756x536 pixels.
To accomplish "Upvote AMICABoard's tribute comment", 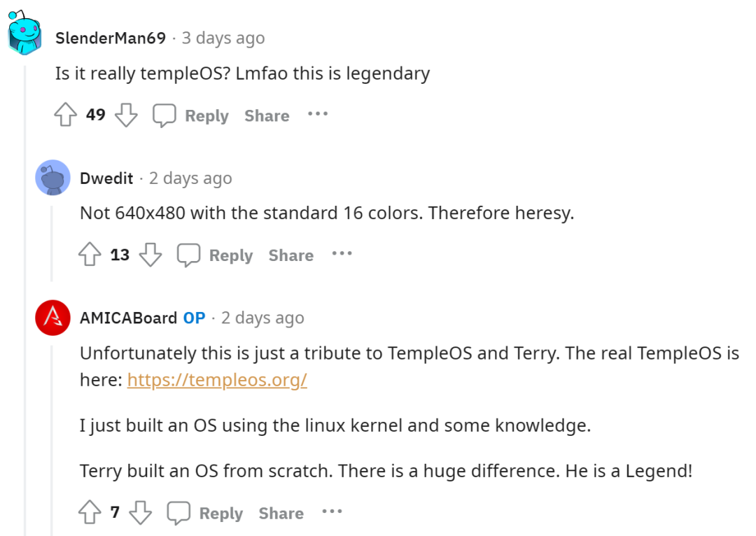I will (x=89, y=512).
